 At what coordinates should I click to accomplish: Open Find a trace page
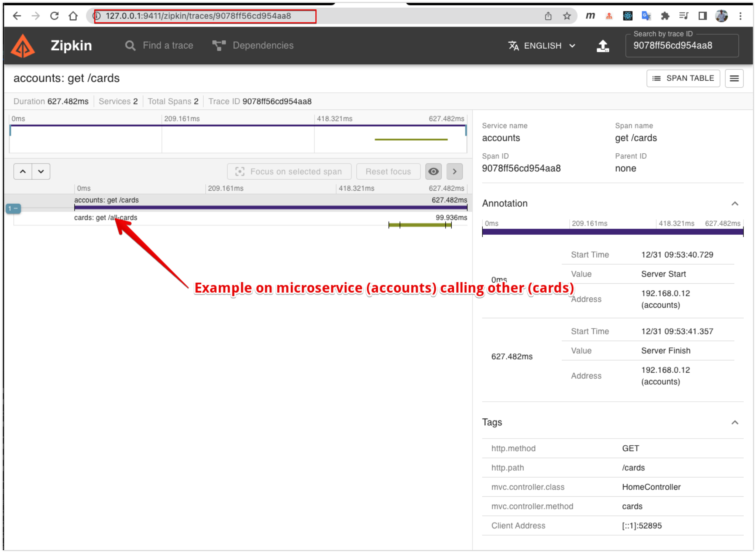pyautogui.click(x=159, y=46)
